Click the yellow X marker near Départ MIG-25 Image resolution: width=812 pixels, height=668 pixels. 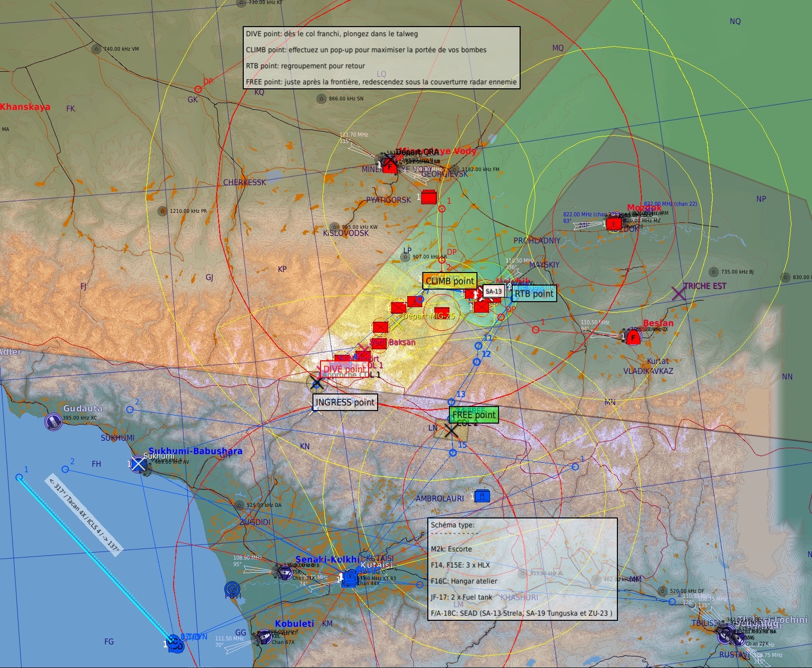click(x=397, y=323)
